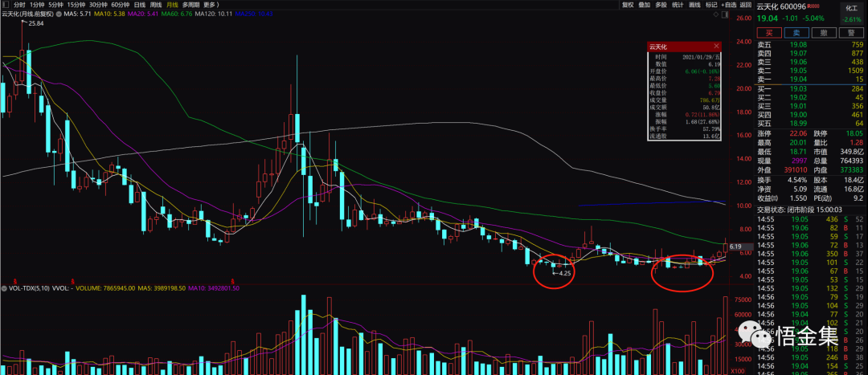Click the 撤 cancel order button
The height and width of the screenshot is (375, 868).
822,33
